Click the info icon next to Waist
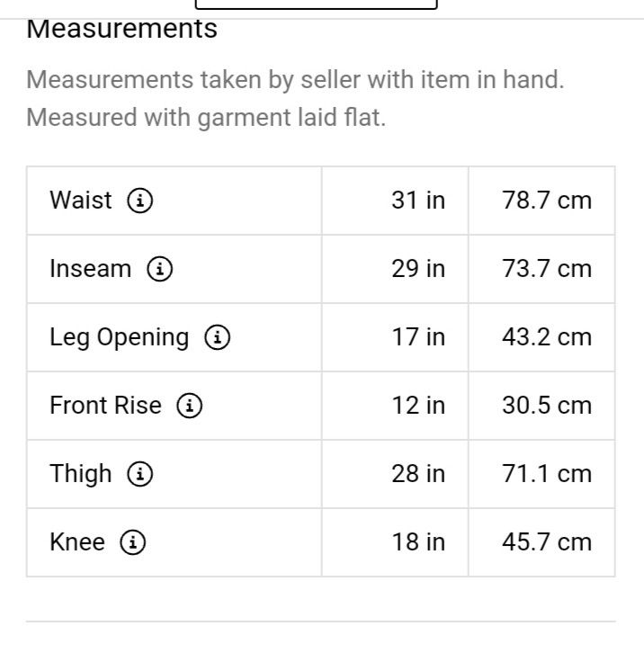Image resolution: width=644 pixels, height=662 pixels. pyautogui.click(x=139, y=201)
